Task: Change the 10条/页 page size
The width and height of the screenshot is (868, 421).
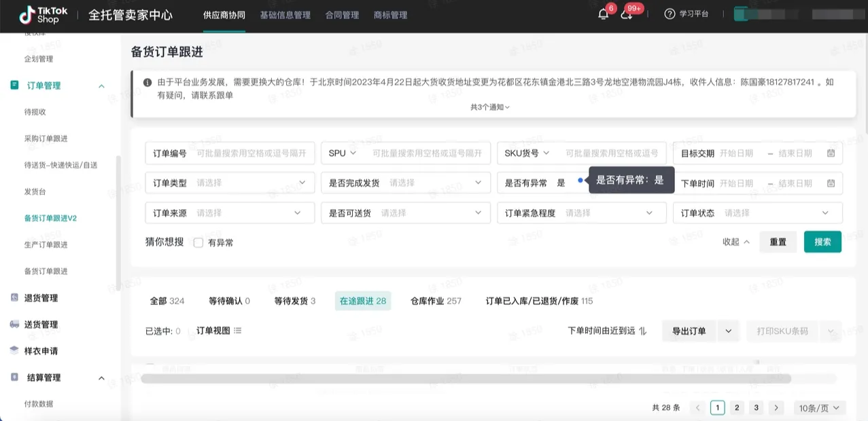Action: tap(820, 408)
